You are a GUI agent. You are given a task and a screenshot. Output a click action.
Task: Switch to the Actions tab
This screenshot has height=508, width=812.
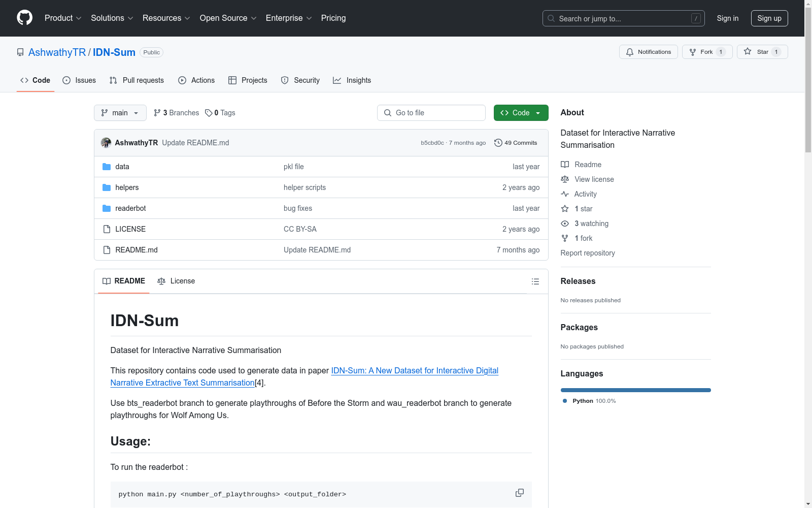point(196,80)
